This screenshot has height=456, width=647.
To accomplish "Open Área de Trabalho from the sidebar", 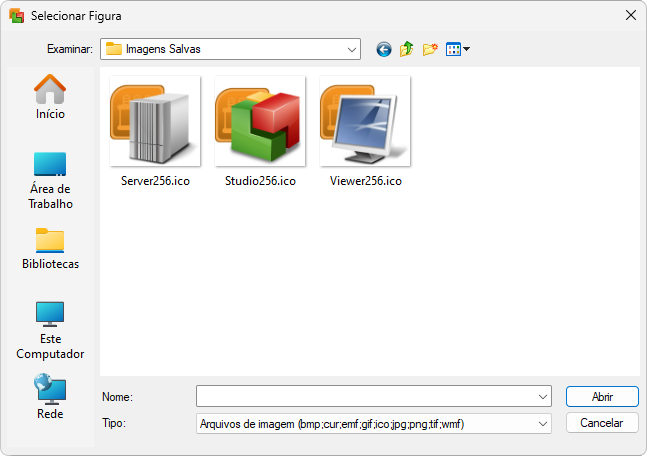I will pos(50,180).
